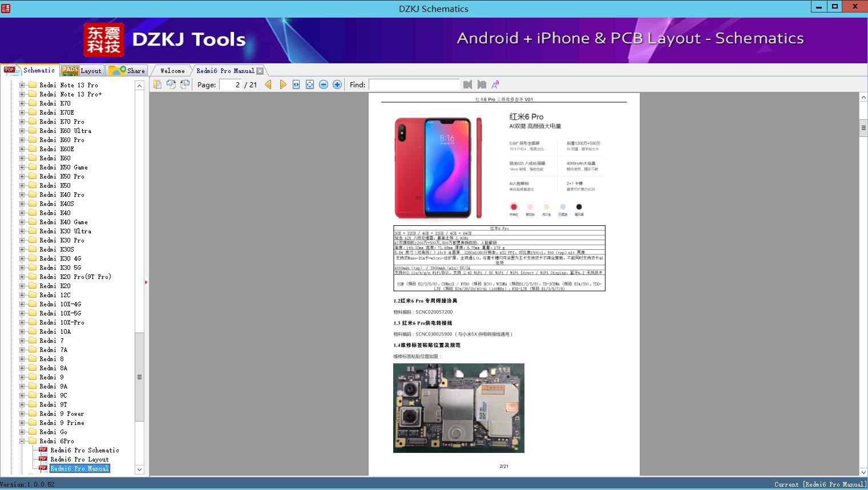
Task: Click the copy pages toolbar icon
Action: tap(157, 84)
